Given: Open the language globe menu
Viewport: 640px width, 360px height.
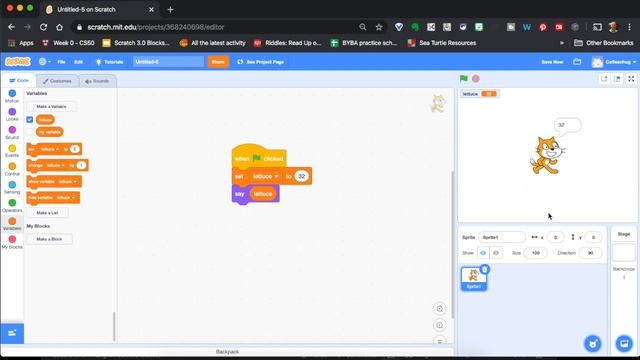Looking at the screenshot, I should pyautogui.click(x=44, y=62).
